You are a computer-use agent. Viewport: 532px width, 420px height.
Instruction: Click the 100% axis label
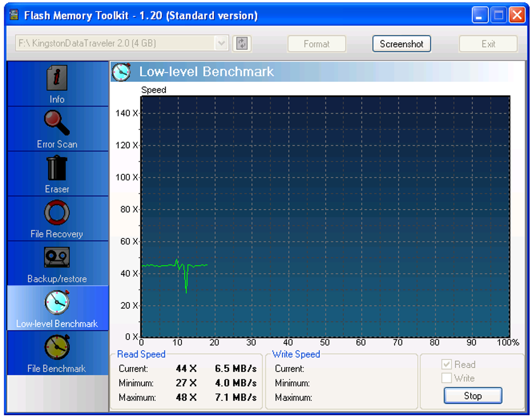click(508, 342)
